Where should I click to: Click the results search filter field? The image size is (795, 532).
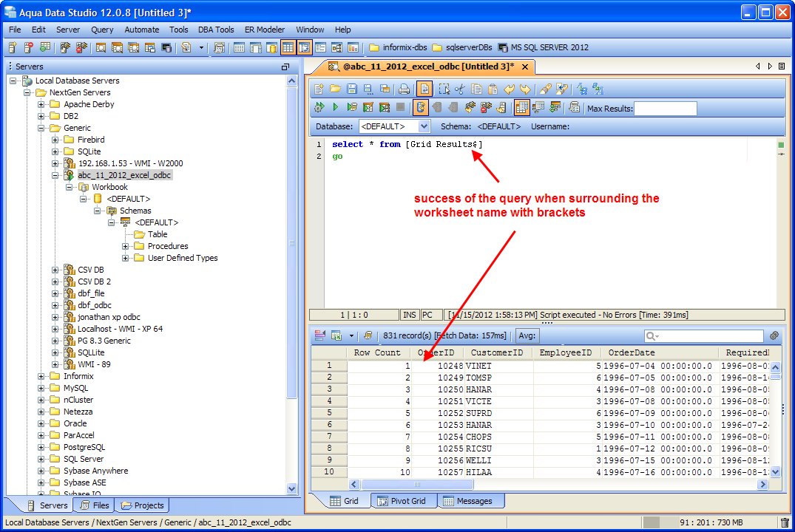pyautogui.click(x=704, y=336)
